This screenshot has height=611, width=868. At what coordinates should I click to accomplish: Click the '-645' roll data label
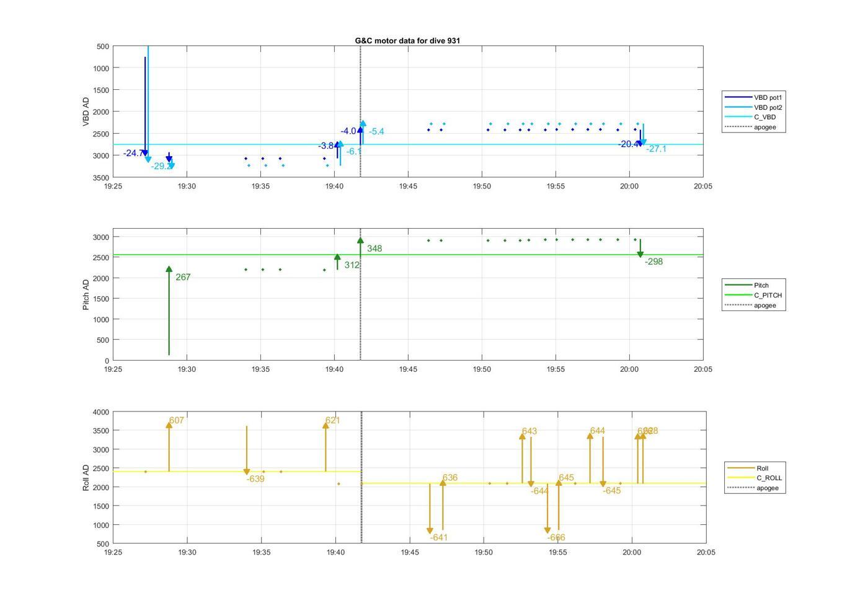pos(612,491)
